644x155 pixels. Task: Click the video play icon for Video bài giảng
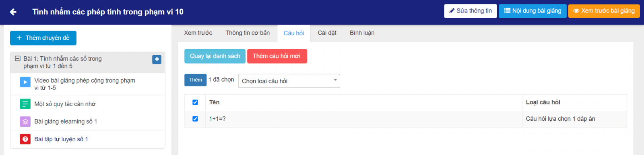25,82
